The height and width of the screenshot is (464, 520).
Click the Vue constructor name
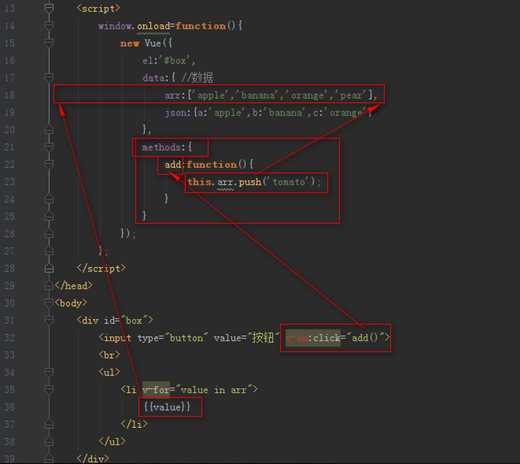[153, 43]
